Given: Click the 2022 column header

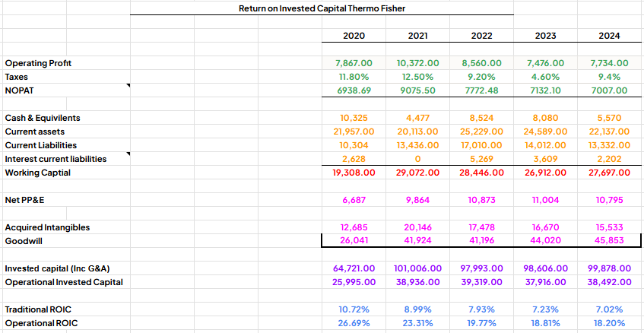Looking at the screenshot, I should coord(482,36).
